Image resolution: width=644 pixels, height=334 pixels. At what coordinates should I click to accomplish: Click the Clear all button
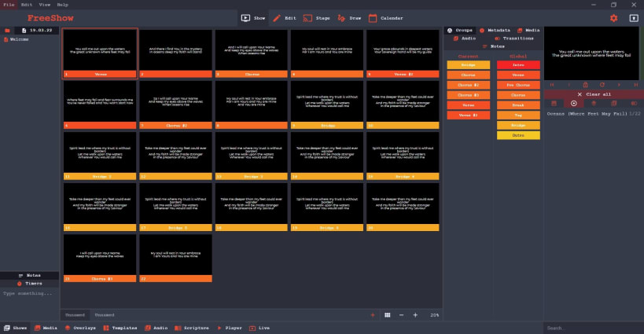pyautogui.click(x=594, y=94)
